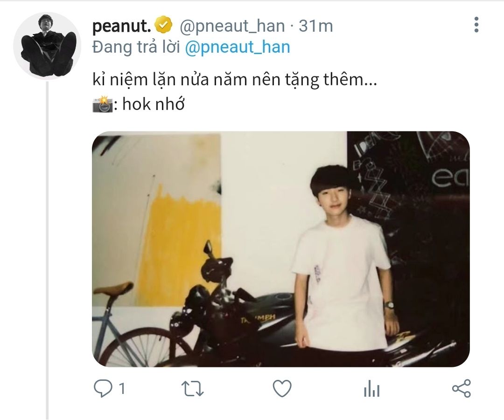Expand the attached photo of the tweet

(x=280, y=249)
